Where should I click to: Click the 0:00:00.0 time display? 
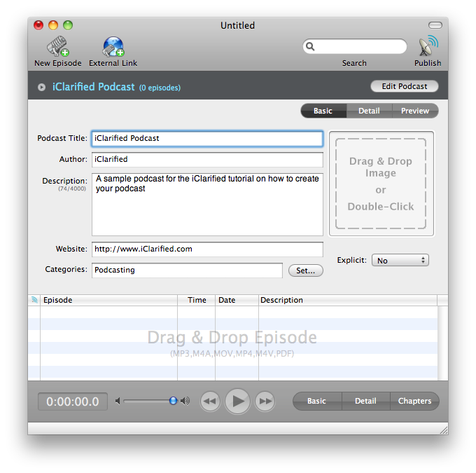[x=73, y=402]
